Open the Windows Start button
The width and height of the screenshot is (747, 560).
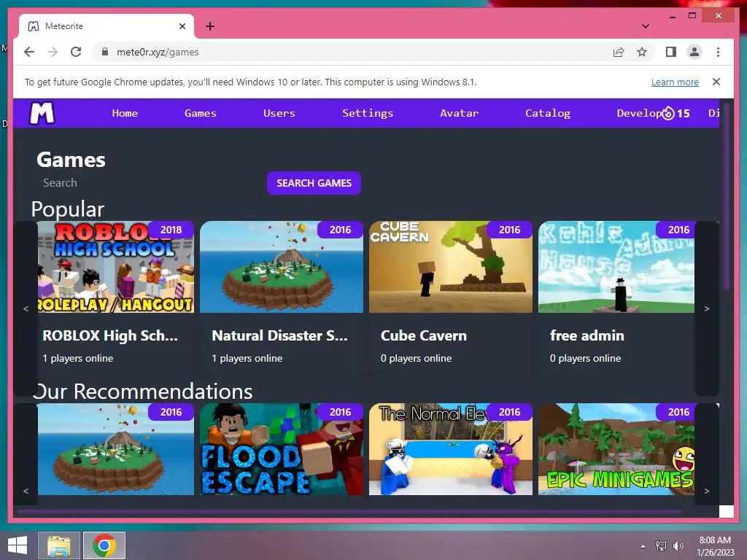(18, 545)
